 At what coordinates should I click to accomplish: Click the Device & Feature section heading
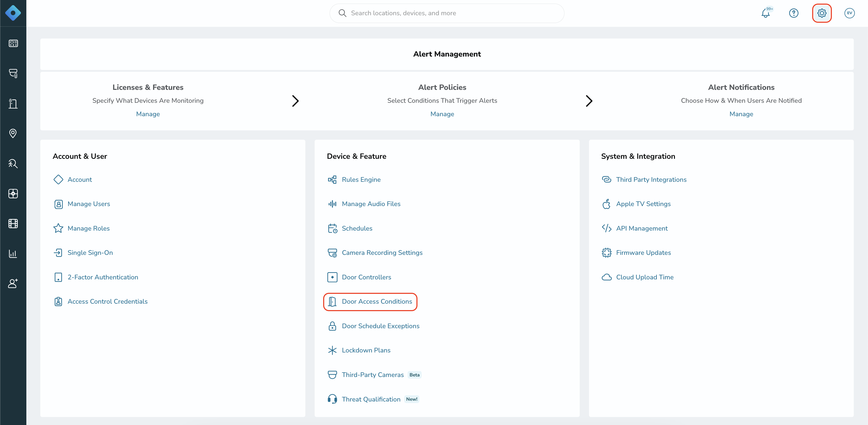coord(357,156)
